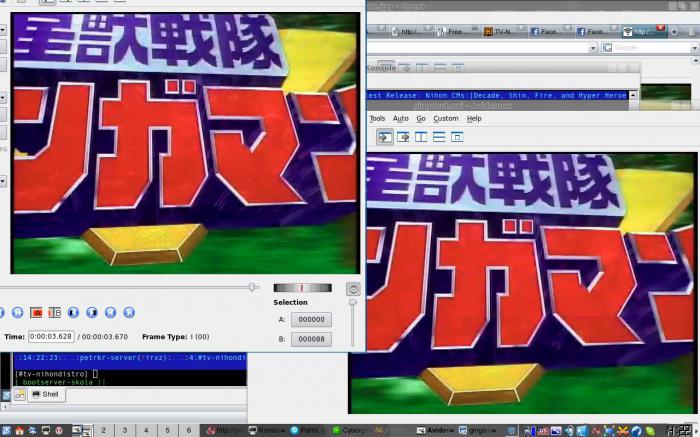
Task: Click the Konsole taskbar entry
Action: (268, 430)
